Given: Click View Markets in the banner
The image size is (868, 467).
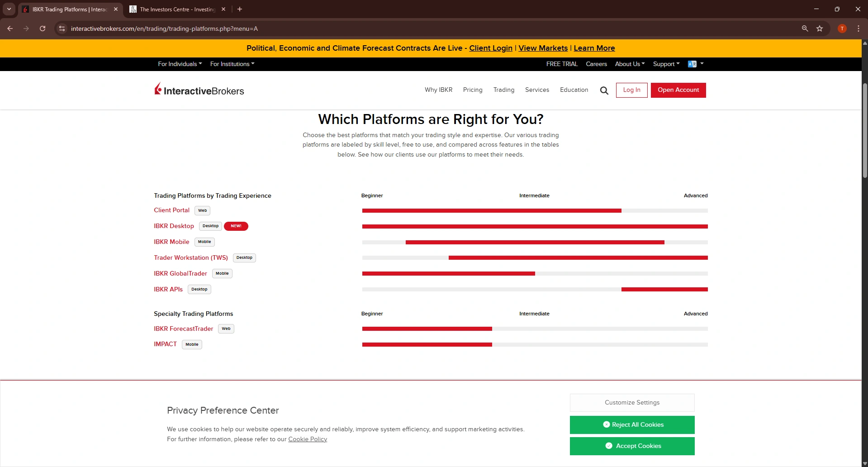Looking at the screenshot, I should pos(543,48).
